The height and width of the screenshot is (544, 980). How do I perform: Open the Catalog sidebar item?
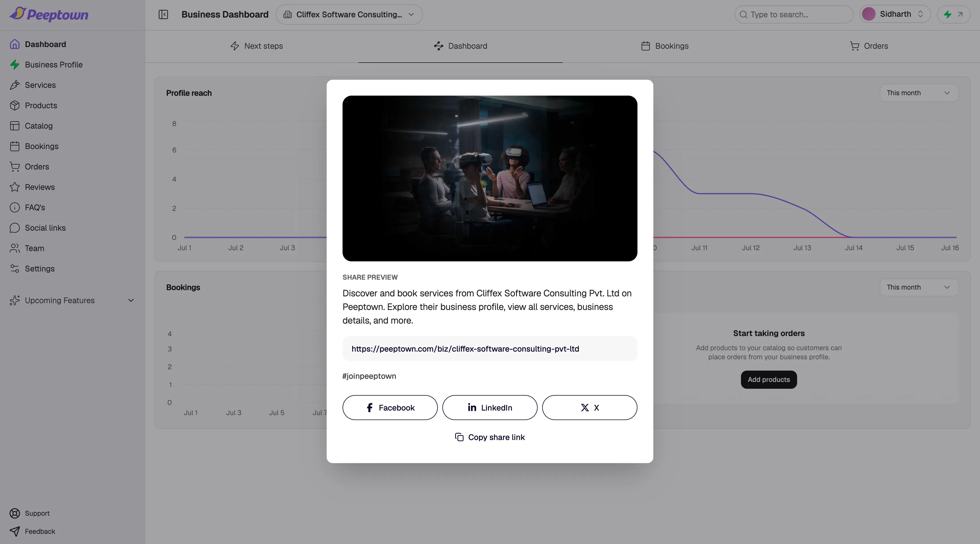[31, 126]
